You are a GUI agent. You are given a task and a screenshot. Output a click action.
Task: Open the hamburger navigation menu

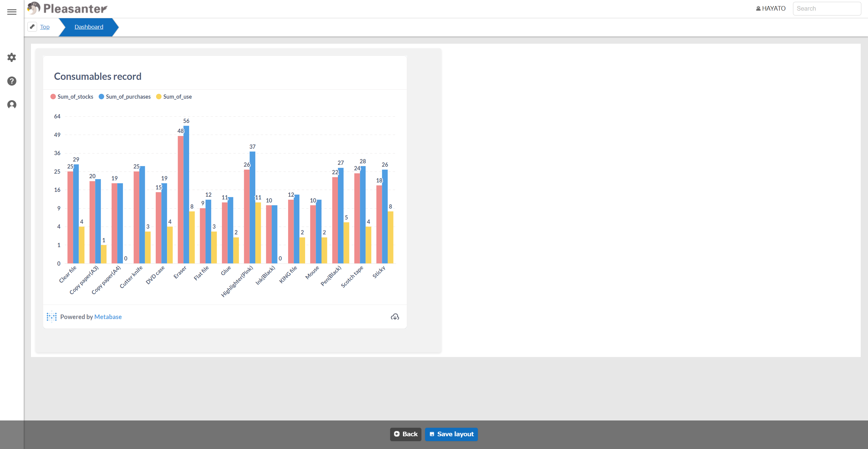[12, 12]
